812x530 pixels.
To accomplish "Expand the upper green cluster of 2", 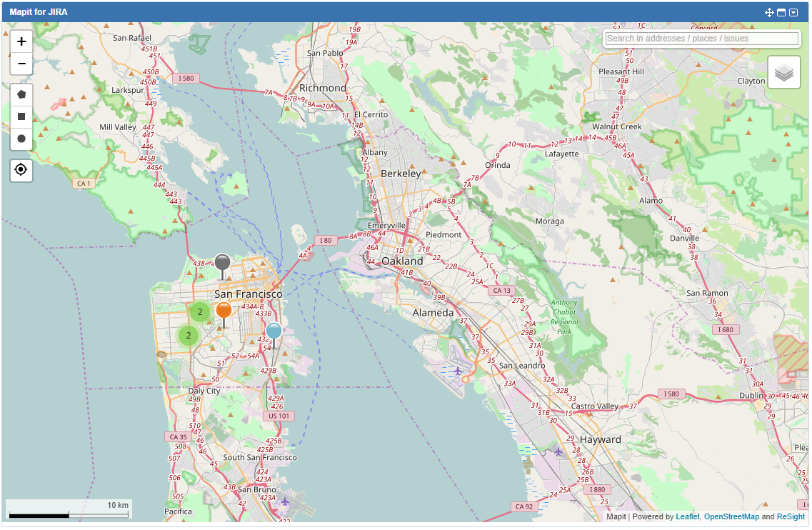I will pos(200,312).
